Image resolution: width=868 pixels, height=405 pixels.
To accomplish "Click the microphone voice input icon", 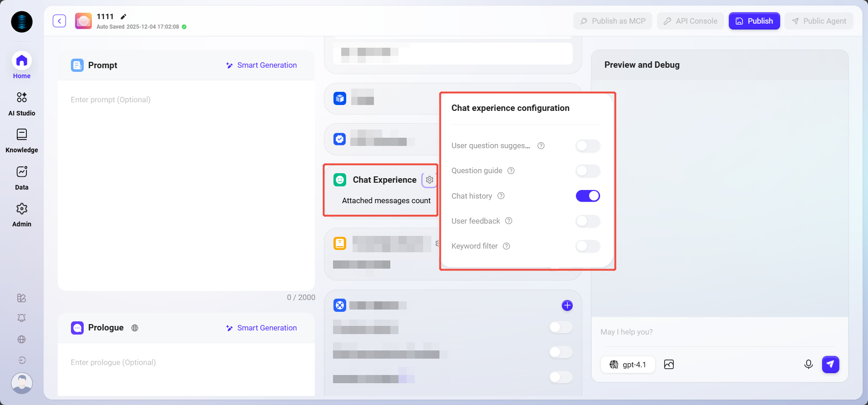I will point(808,365).
